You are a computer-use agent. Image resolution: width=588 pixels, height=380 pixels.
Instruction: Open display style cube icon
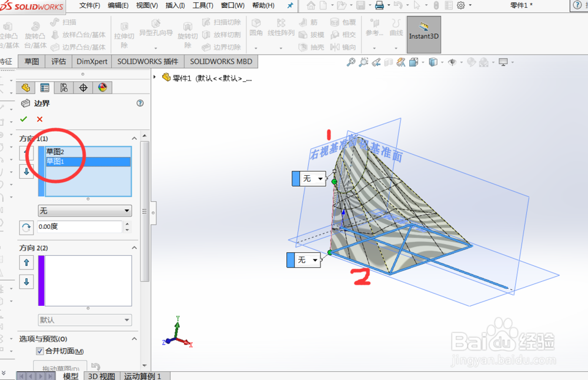pos(433,62)
